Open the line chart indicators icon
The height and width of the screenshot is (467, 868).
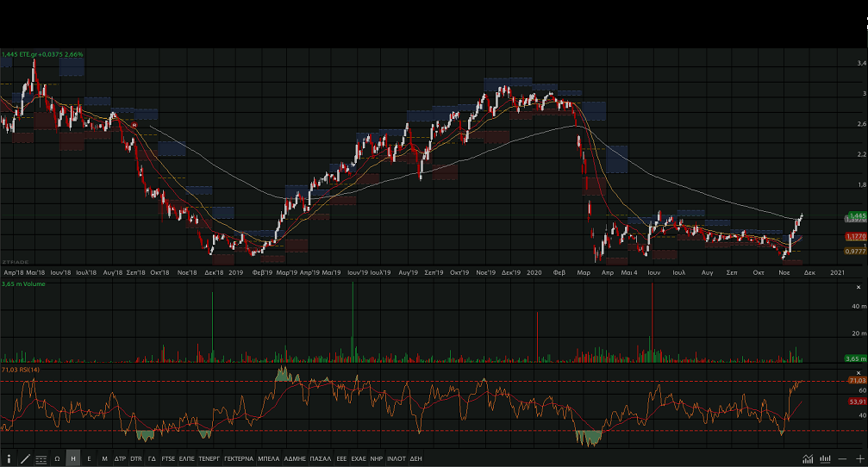(x=808, y=458)
